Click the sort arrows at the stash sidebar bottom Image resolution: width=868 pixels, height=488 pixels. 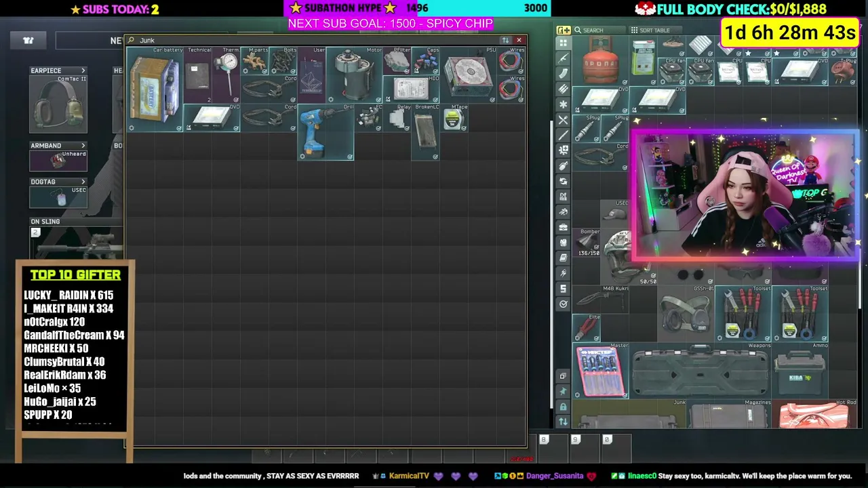click(563, 422)
